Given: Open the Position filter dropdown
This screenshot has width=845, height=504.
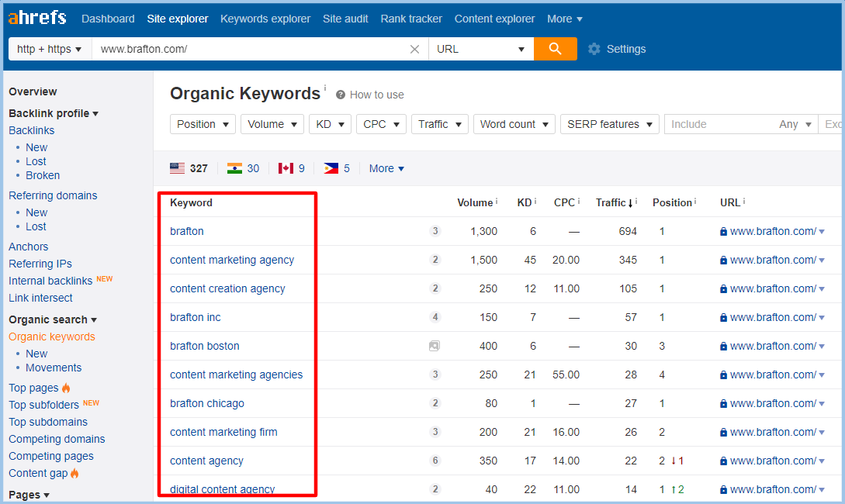Looking at the screenshot, I should click(x=203, y=124).
